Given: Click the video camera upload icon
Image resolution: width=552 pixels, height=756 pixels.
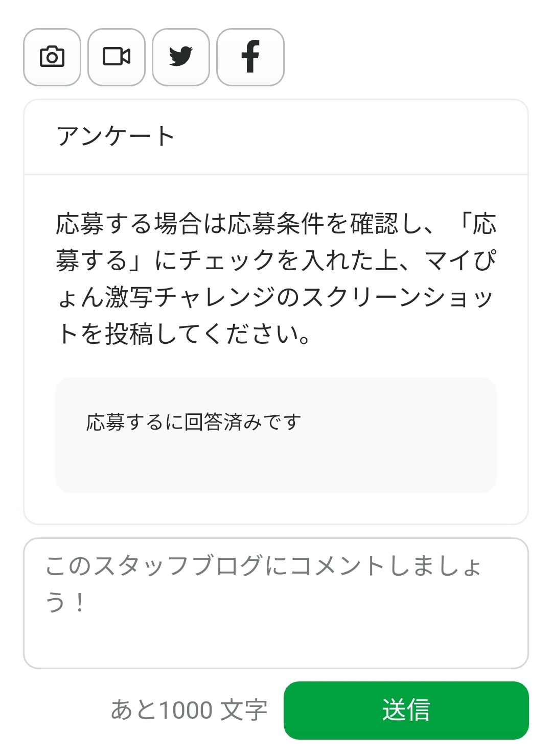Looking at the screenshot, I should pyautogui.click(x=117, y=57).
